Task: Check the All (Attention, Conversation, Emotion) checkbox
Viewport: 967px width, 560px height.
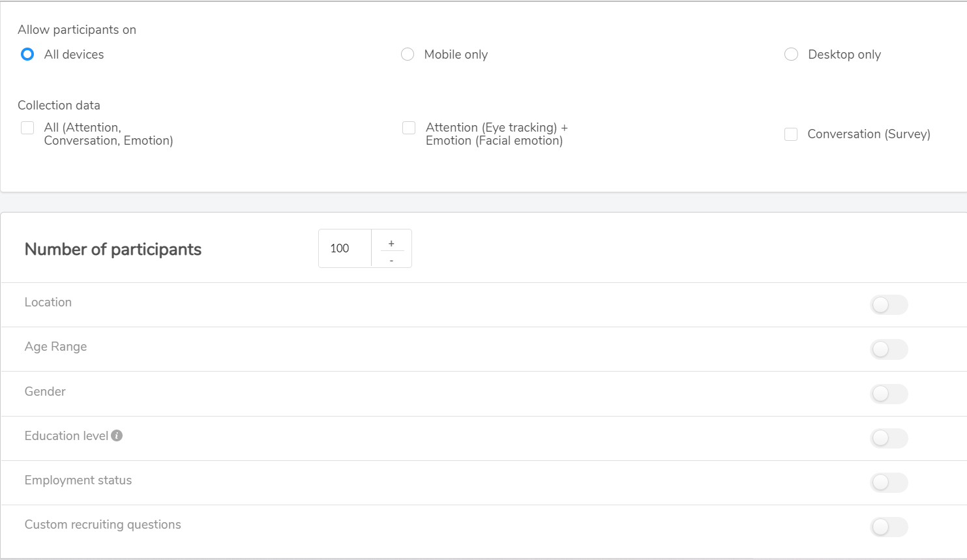Action: (27, 128)
